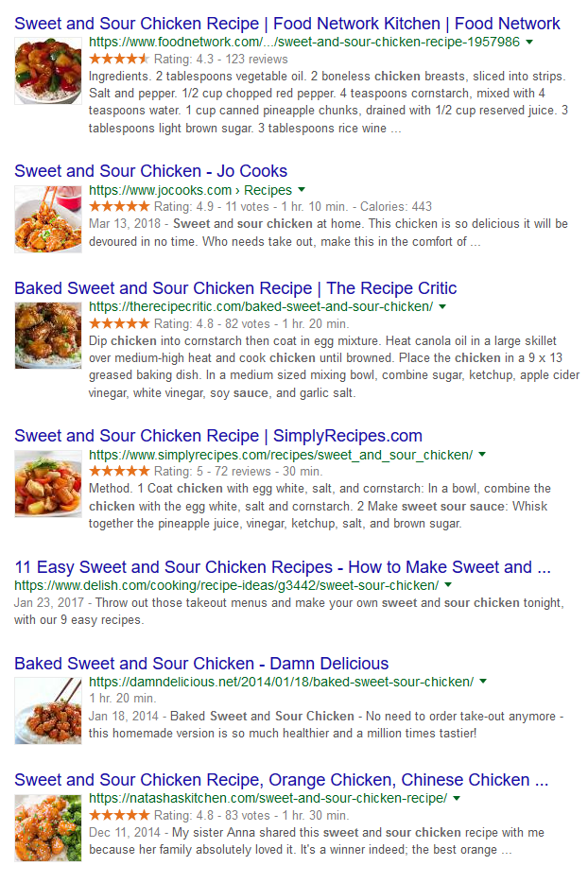Open The Recipe Critic baked chicken link

(235, 288)
